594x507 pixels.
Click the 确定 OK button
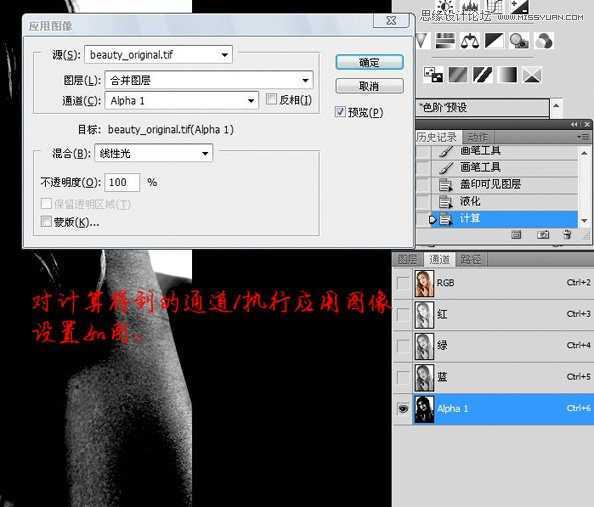point(369,62)
